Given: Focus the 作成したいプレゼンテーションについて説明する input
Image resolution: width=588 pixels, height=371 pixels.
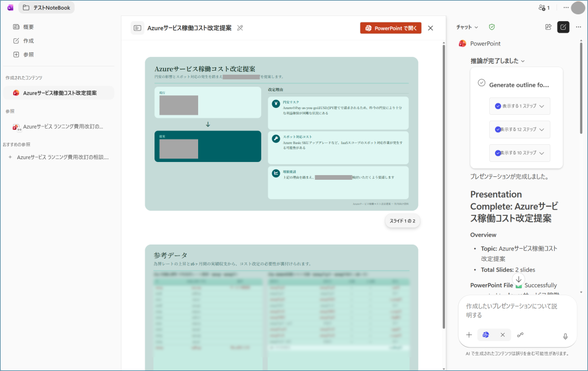Looking at the screenshot, I should [x=512, y=311].
